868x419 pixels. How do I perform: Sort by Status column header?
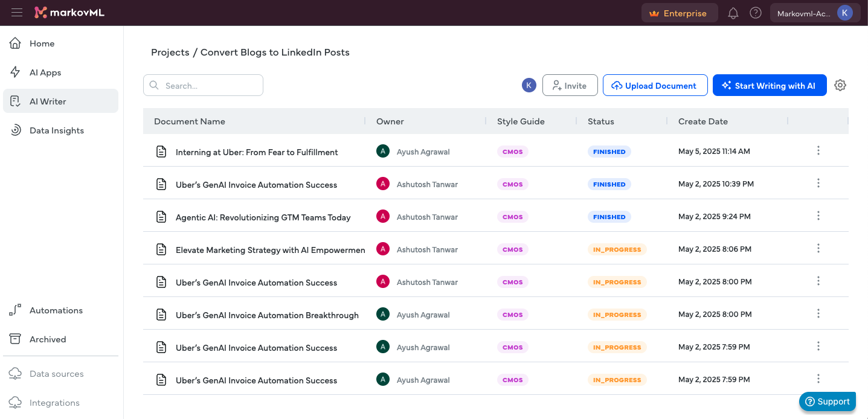click(x=601, y=121)
